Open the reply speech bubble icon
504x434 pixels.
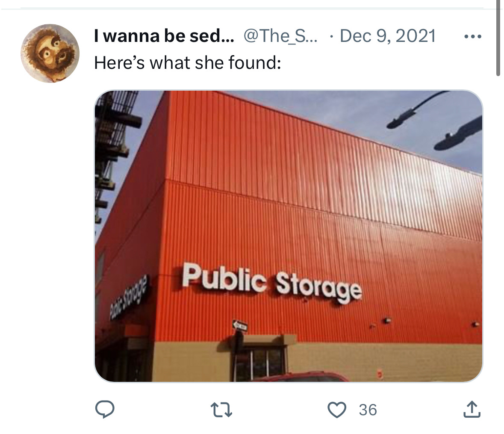105,409
